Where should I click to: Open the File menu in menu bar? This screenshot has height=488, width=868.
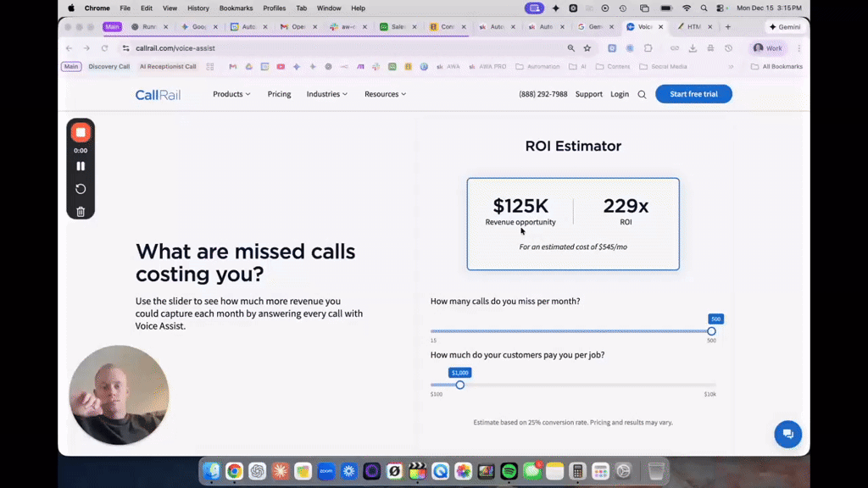(x=125, y=8)
